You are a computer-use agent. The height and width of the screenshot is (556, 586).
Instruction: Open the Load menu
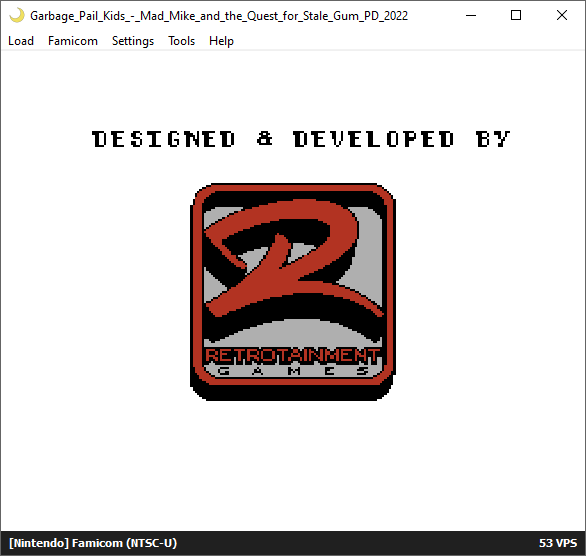(21, 41)
